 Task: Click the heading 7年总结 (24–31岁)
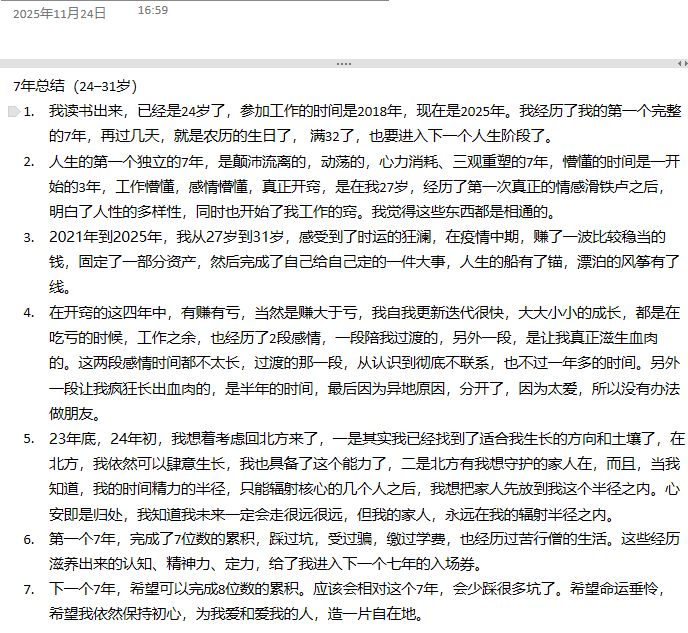point(75,86)
